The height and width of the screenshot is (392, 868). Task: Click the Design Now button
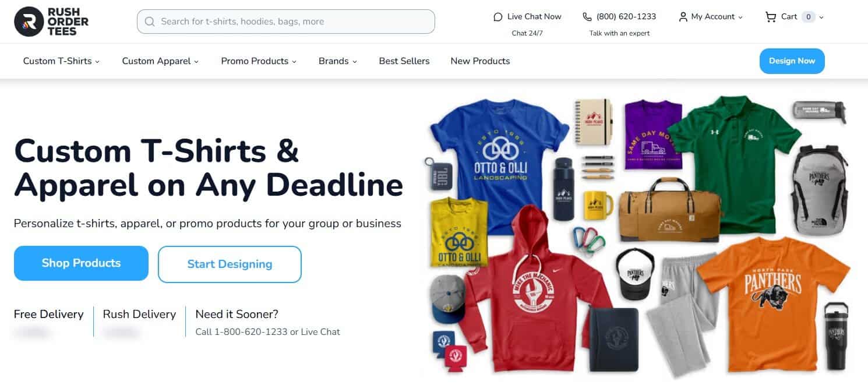[792, 61]
